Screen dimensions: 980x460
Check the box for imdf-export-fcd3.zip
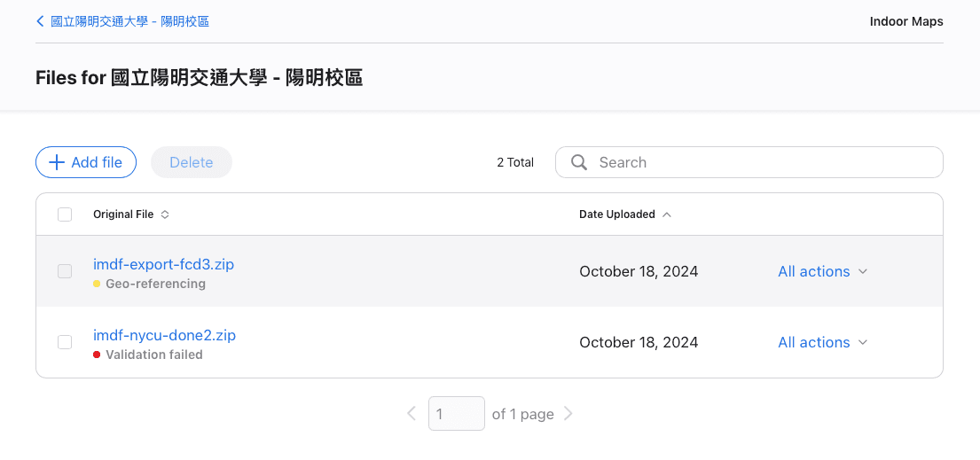(65, 271)
